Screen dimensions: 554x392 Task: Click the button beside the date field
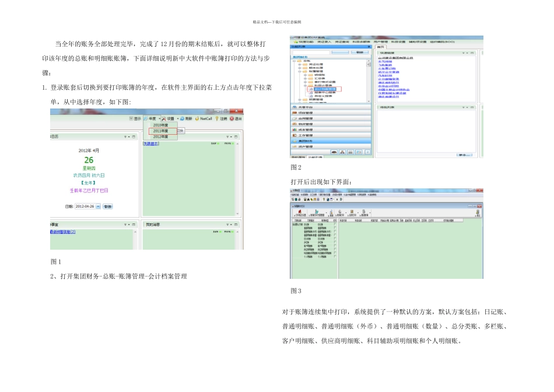107,206
